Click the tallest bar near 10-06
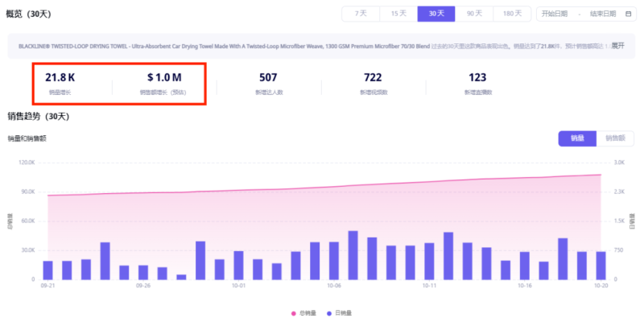 [x=353, y=255]
